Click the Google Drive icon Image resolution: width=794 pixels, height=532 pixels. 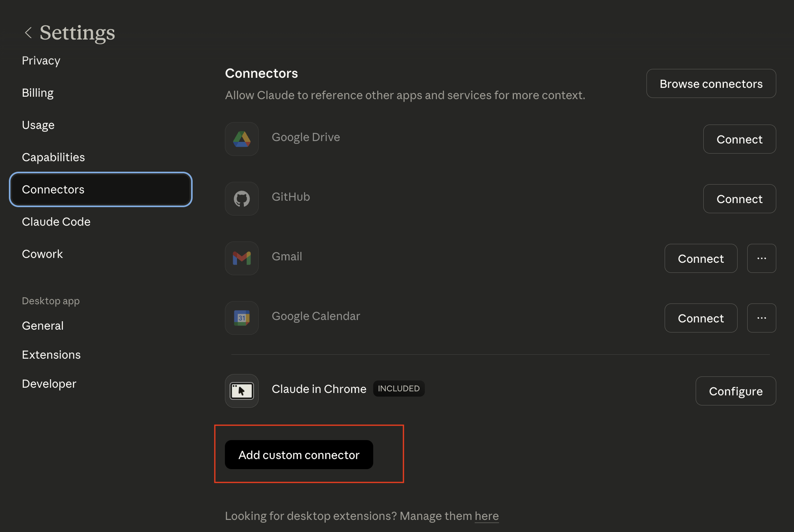coord(241,139)
